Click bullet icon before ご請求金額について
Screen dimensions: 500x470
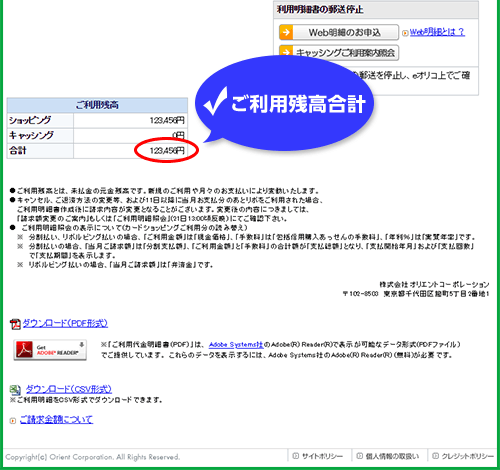[x=13, y=421]
